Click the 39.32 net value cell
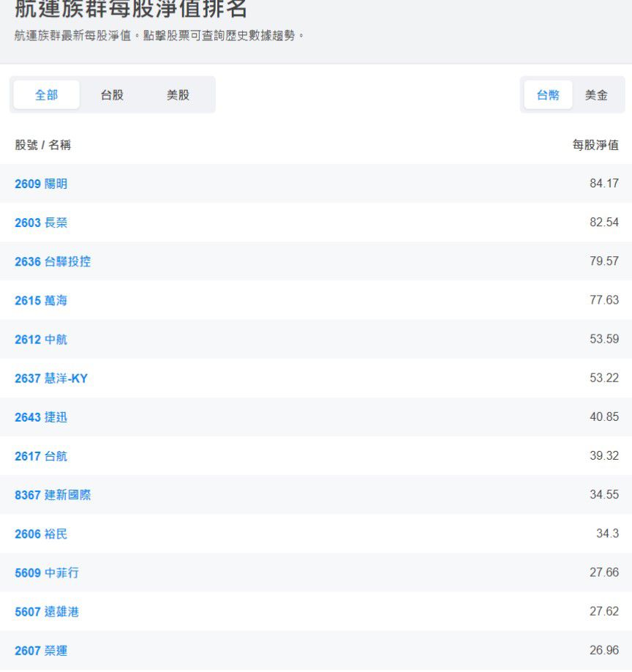 click(604, 455)
